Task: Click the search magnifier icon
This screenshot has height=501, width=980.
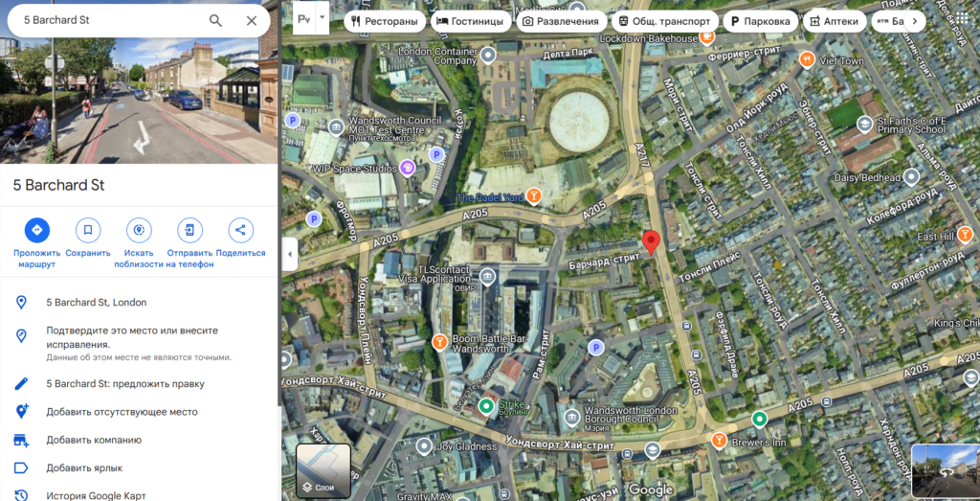Action: click(x=215, y=21)
